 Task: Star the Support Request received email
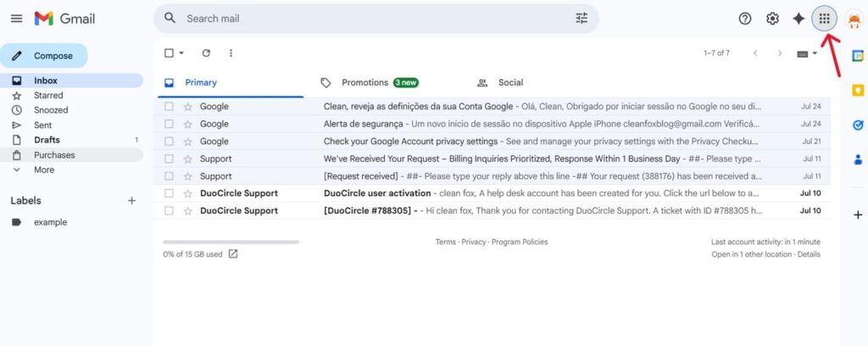click(x=187, y=176)
